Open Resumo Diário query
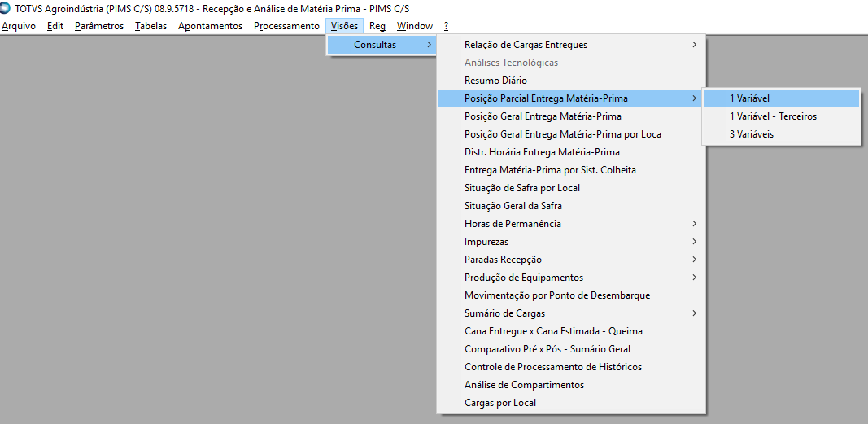868x424 pixels. pyautogui.click(x=571, y=81)
